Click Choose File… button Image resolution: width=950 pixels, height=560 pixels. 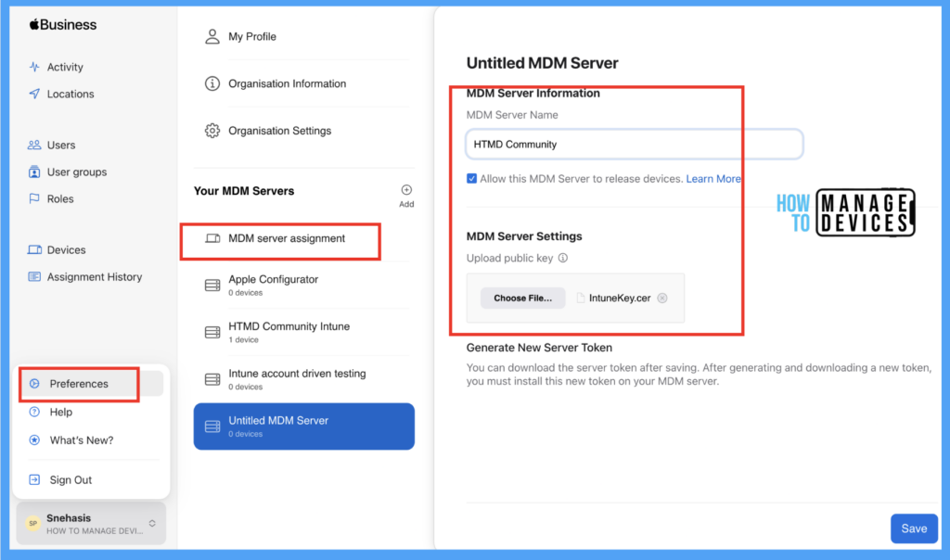[523, 298]
